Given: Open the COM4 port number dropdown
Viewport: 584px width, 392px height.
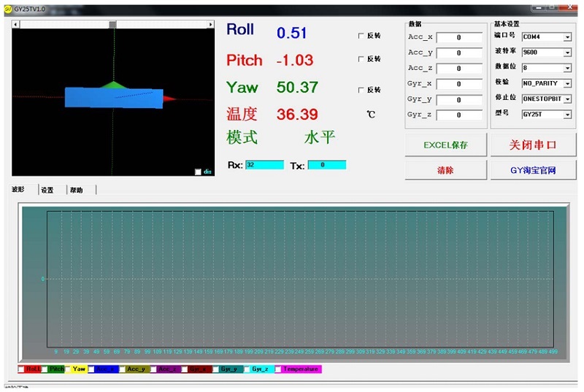Looking at the screenshot, I should click(x=567, y=37).
